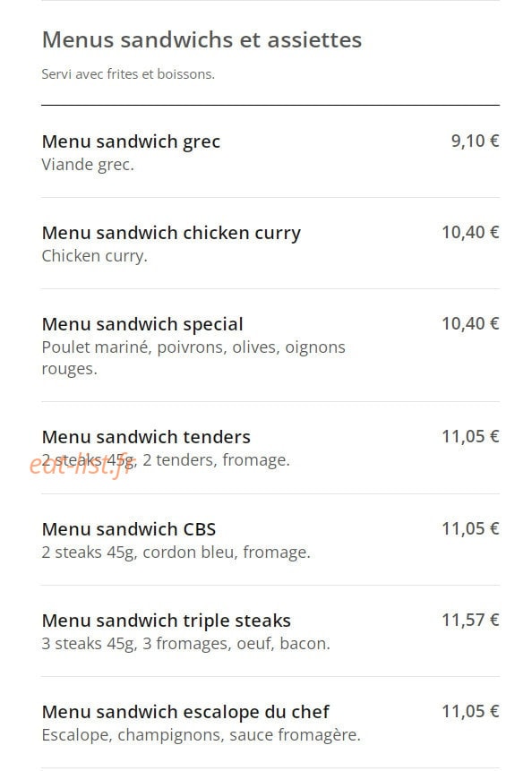Open Menu sandwich chicken curry
Image resolution: width=532 pixels, height=771 pixels.
pyautogui.click(x=171, y=233)
